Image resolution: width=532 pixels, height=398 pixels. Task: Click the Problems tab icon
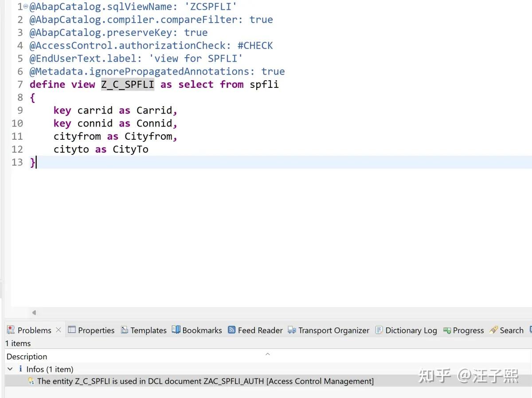click(x=11, y=330)
